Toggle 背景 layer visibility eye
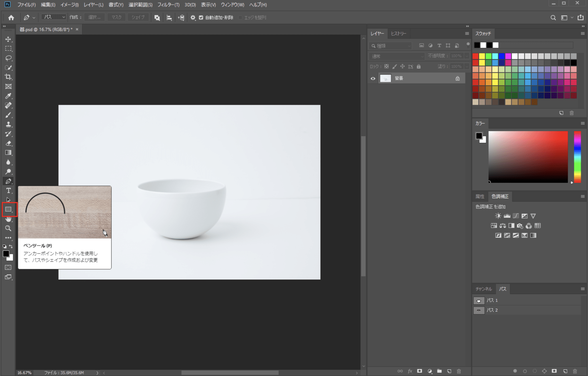This screenshot has width=588, height=376. (x=373, y=79)
